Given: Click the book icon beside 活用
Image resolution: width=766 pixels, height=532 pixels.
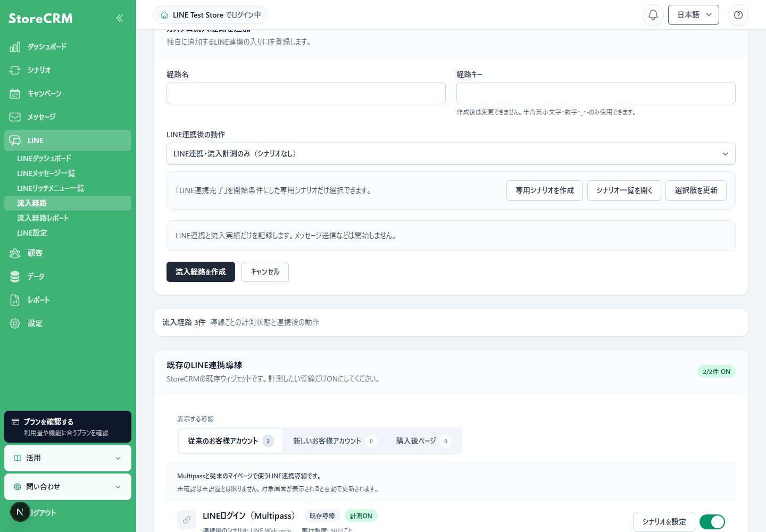Looking at the screenshot, I should pyautogui.click(x=18, y=458).
